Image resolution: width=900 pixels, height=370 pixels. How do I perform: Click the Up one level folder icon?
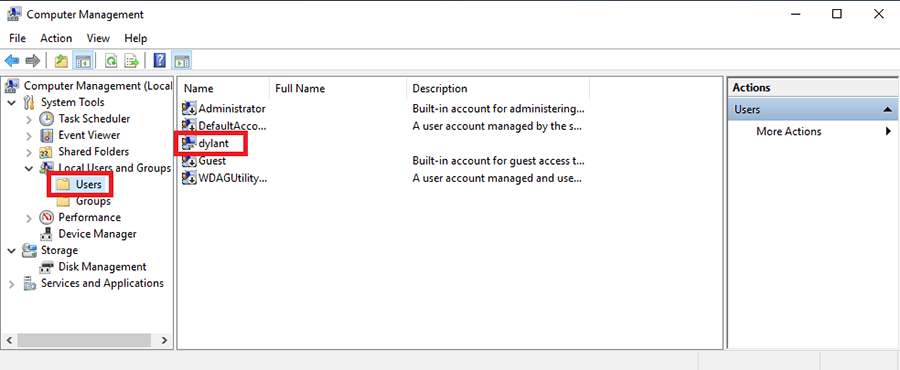click(61, 61)
